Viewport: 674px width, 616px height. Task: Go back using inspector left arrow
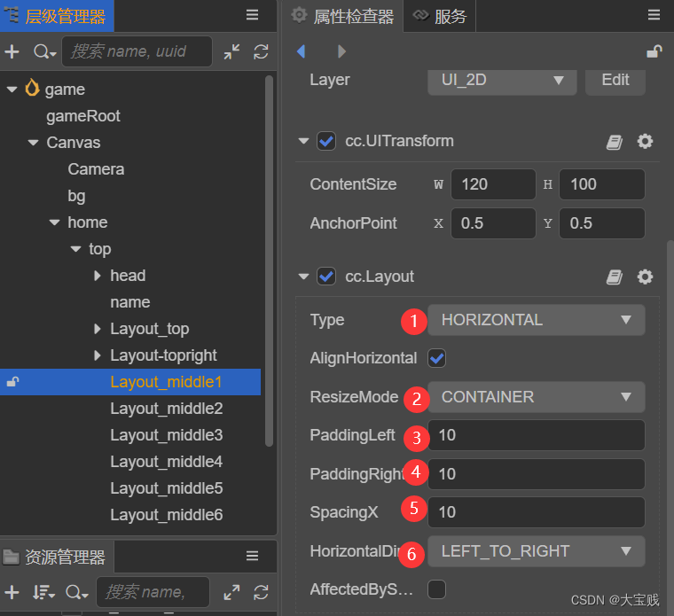301,51
